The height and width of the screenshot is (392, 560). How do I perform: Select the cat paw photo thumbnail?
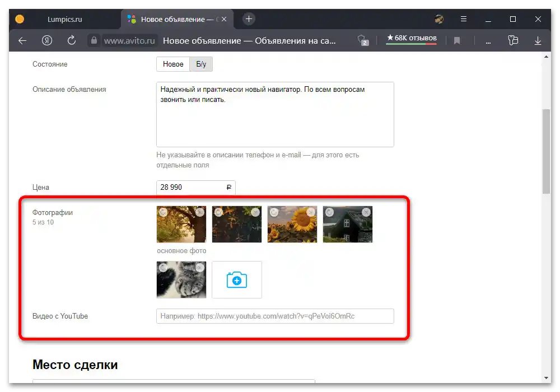181,279
